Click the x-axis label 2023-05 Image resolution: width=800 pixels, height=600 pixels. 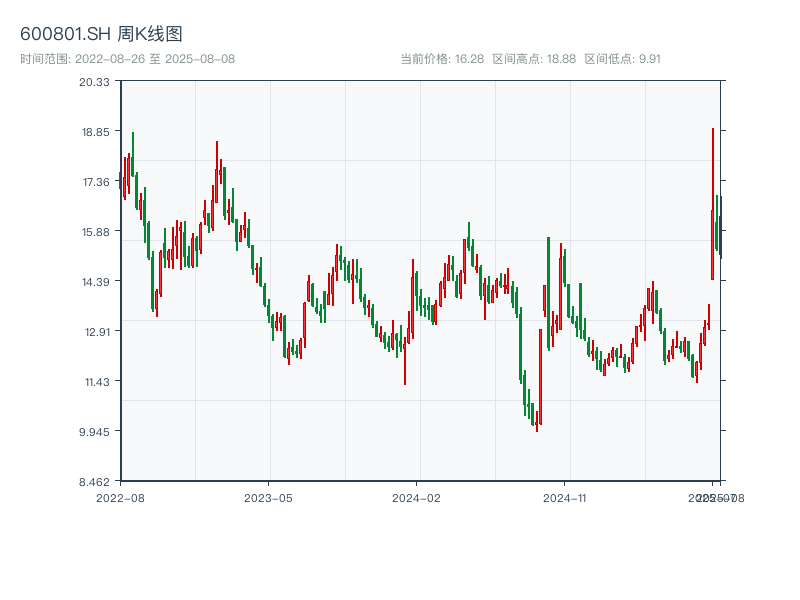pos(268,498)
